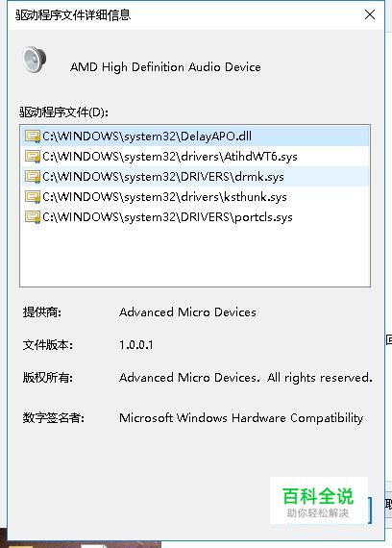Click the 驱动程序文件(D): label
The height and width of the screenshot is (548, 392).
click(64, 112)
